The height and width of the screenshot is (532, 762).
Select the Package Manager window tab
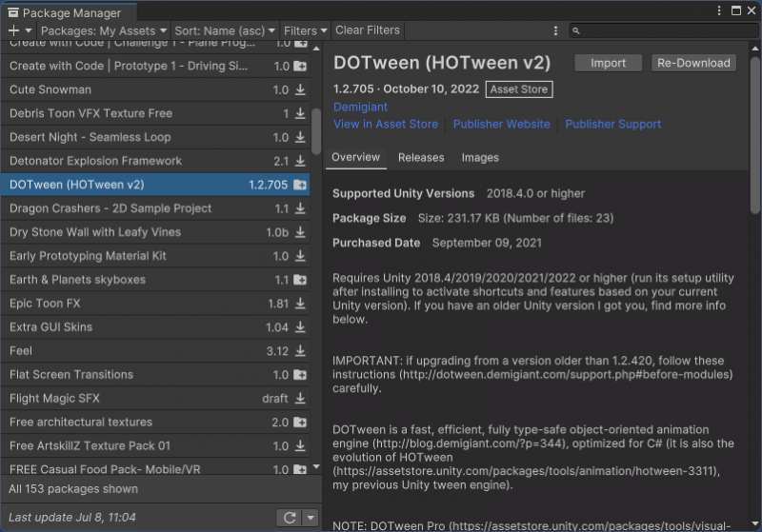[69, 12]
